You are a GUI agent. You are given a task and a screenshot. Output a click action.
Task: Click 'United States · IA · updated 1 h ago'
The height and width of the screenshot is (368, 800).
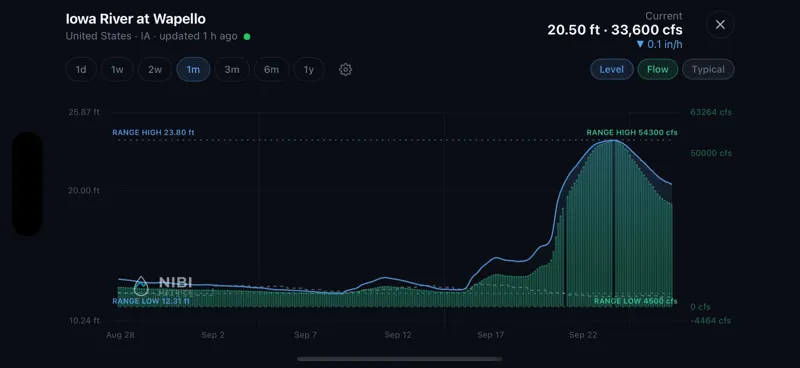pos(152,36)
